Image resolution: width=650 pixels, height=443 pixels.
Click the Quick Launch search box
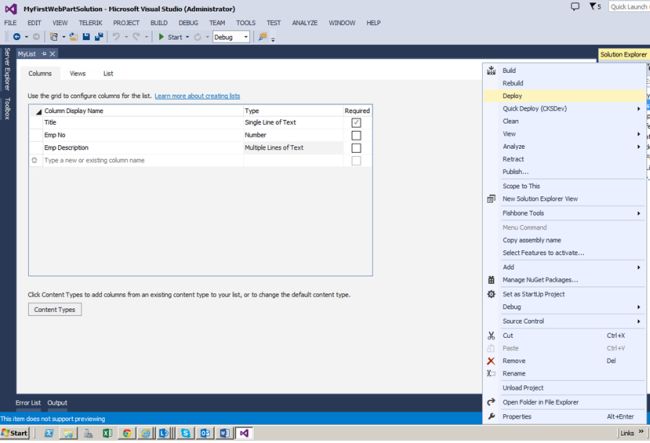click(629, 6)
